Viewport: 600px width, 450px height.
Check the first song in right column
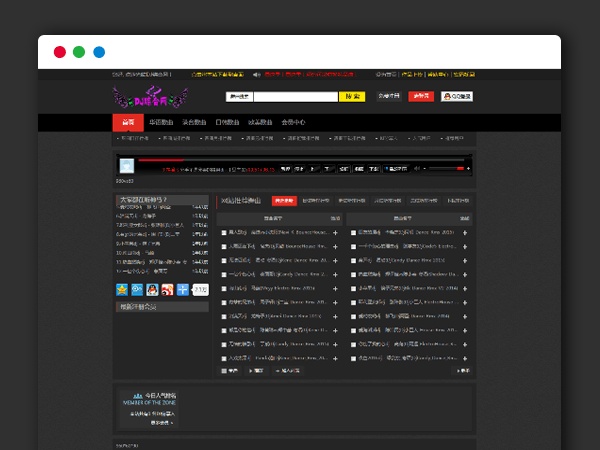click(353, 233)
